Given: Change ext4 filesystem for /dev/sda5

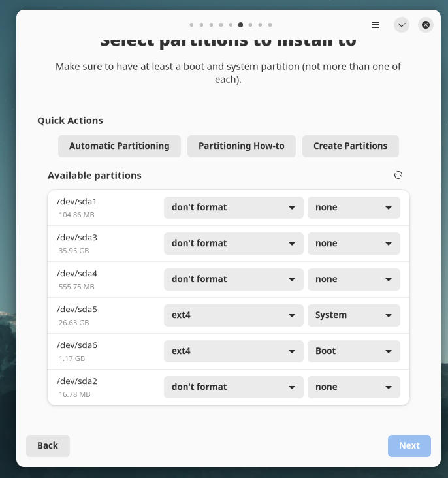Looking at the screenshot, I should tap(233, 315).
